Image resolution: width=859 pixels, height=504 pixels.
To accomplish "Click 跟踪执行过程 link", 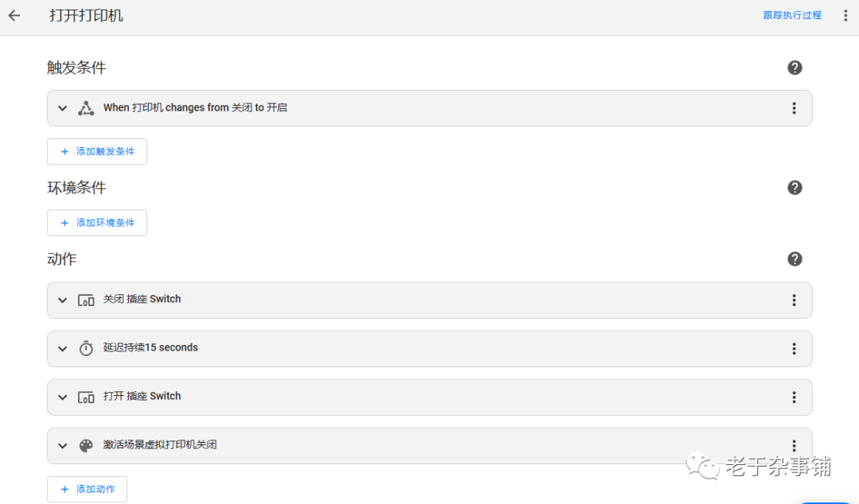I will [x=792, y=15].
